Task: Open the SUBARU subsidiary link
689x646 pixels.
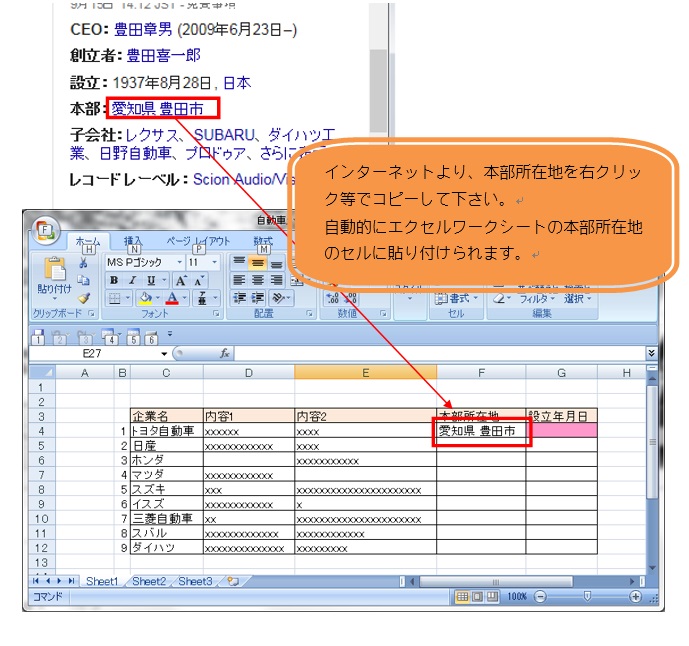Action: pyautogui.click(x=225, y=134)
